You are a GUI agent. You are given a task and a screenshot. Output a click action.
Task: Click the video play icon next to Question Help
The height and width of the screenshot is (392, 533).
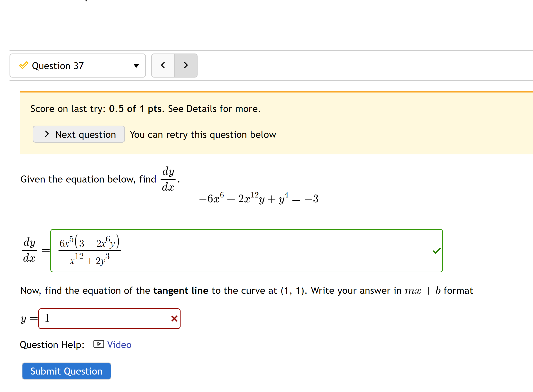[x=98, y=344]
